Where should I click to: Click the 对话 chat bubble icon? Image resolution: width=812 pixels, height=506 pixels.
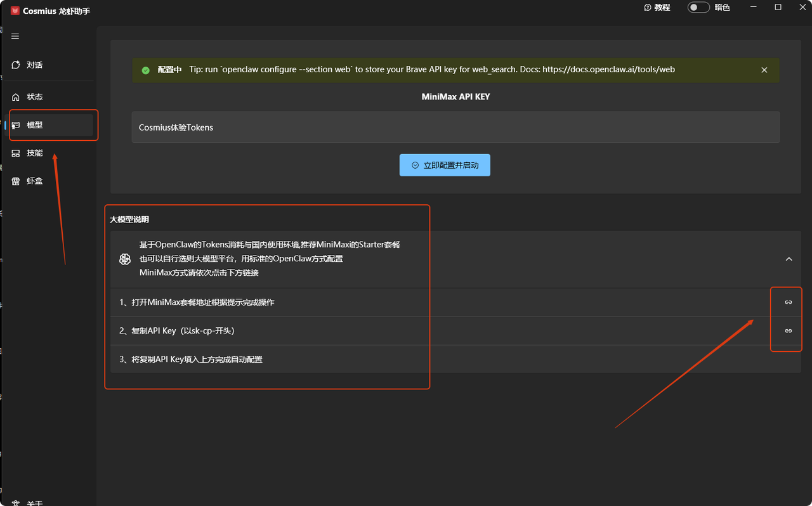click(16, 65)
